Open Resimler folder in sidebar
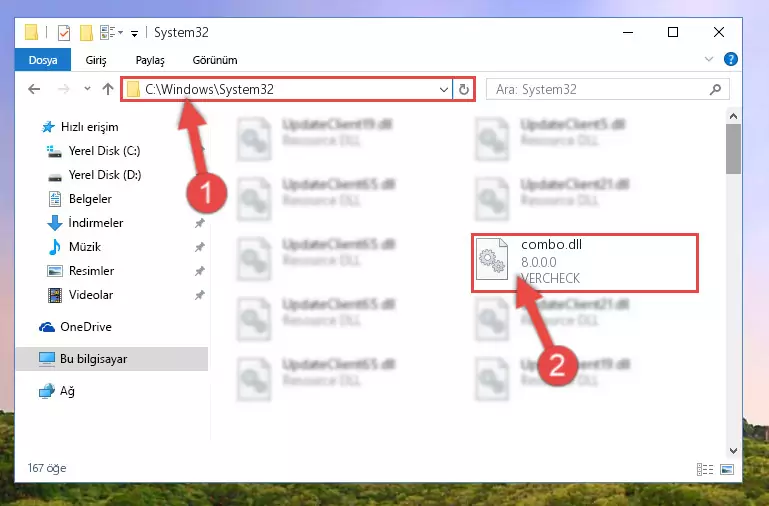The image size is (769, 506). (x=80, y=271)
